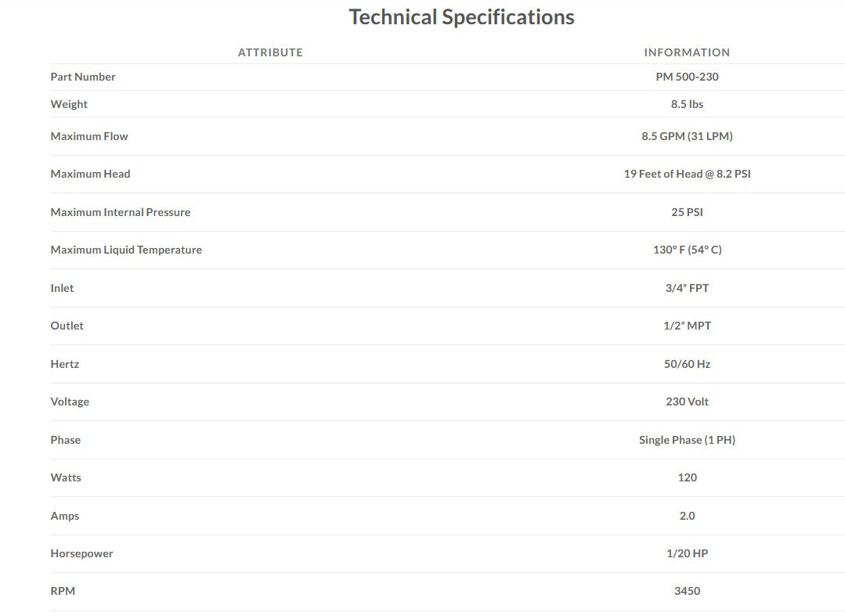Select the 3/4" FPT inlet value
This screenshot has width=845, height=616.
(x=687, y=288)
